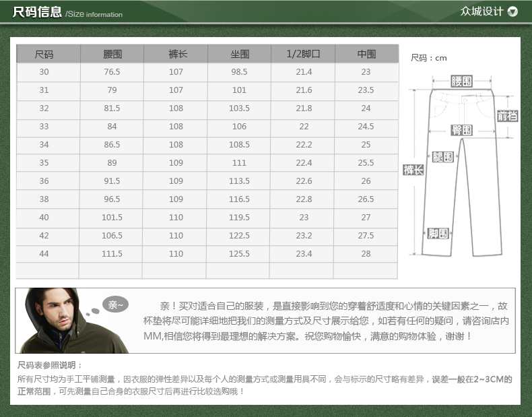Click the 众城设计 header text

click(x=481, y=11)
